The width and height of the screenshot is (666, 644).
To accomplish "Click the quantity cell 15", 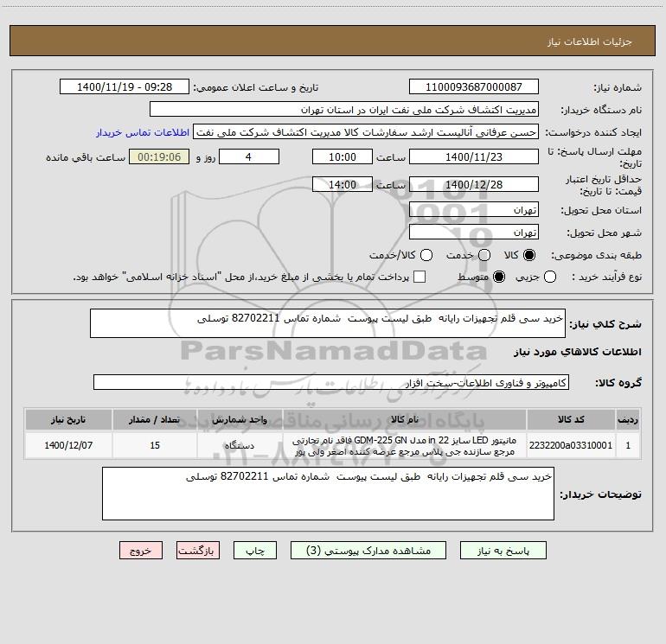I will click(x=155, y=445).
